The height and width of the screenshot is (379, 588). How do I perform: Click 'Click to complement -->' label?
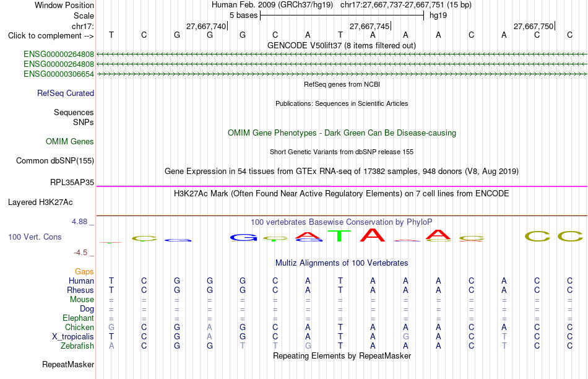pos(51,36)
